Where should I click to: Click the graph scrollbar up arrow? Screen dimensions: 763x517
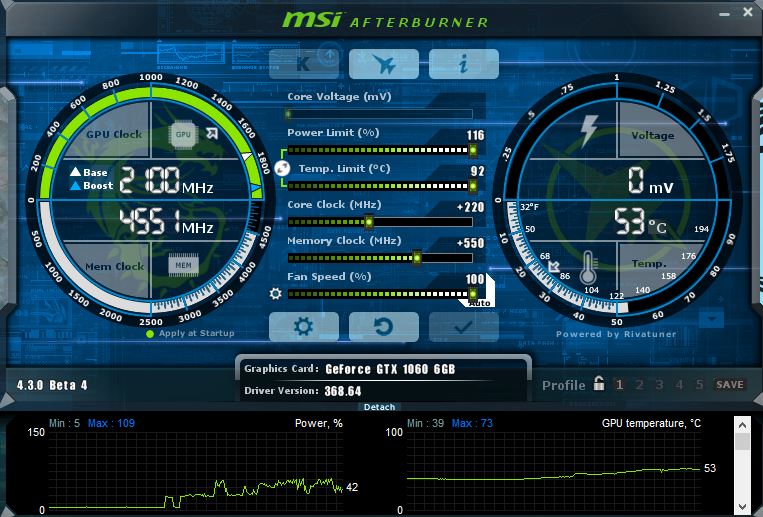point(742,425)
